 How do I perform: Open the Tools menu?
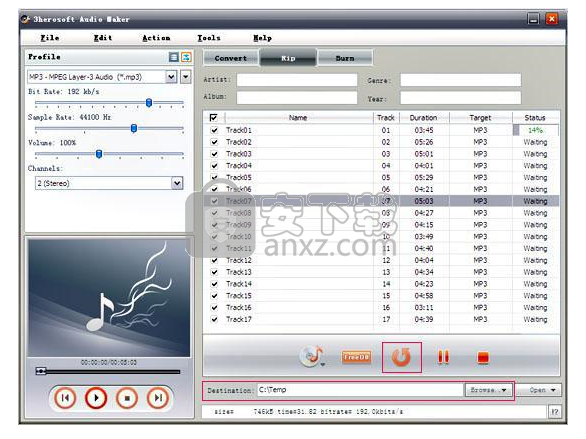pyautogui.click(x=209, y=38)
